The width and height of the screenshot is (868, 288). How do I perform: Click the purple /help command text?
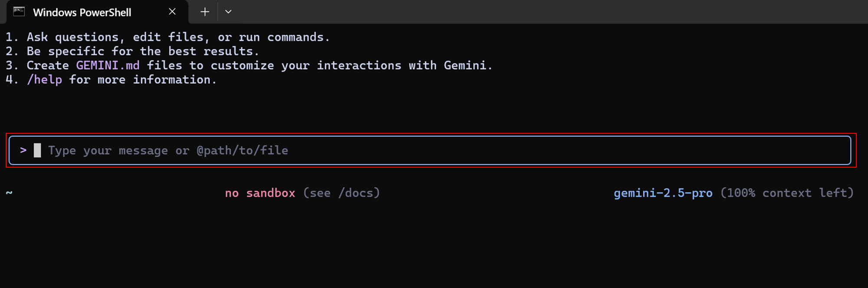tap(44, 79)
